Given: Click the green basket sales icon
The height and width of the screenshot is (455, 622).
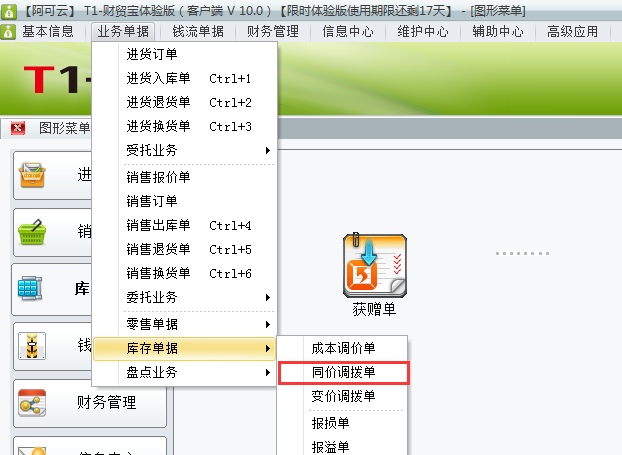Looking at the screenshot, I should (32, 232).
